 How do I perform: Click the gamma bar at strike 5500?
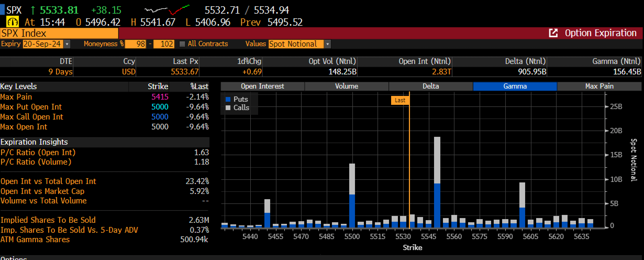tap(352, 196)
